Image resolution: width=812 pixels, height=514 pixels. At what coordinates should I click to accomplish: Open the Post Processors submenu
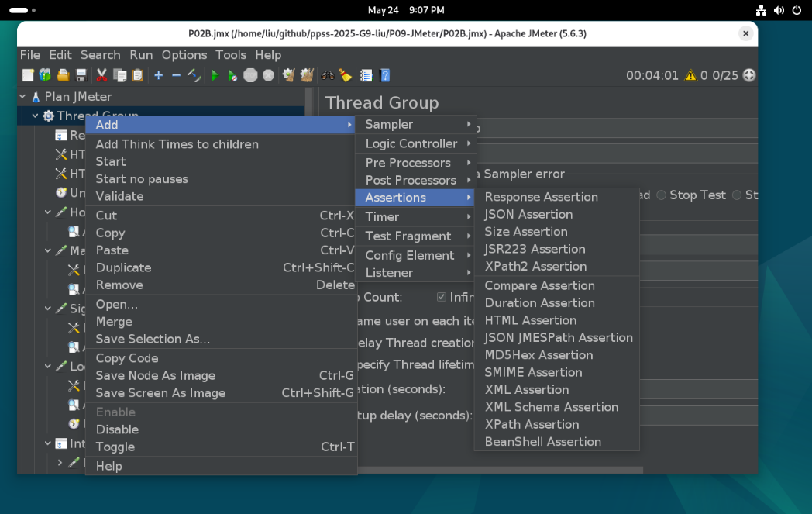pyautogui.click(x=416, y=181)
